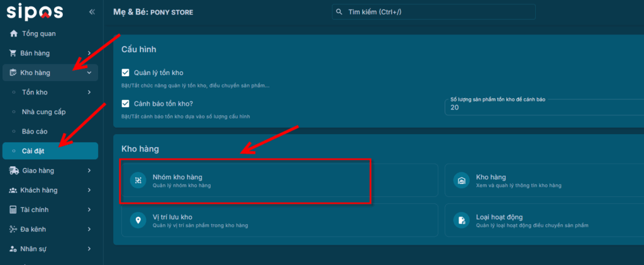Image resolution: width=644 pixels, height=265 pixels.
Task: Open the Nhóm kho hàng card
Action: 280,180
